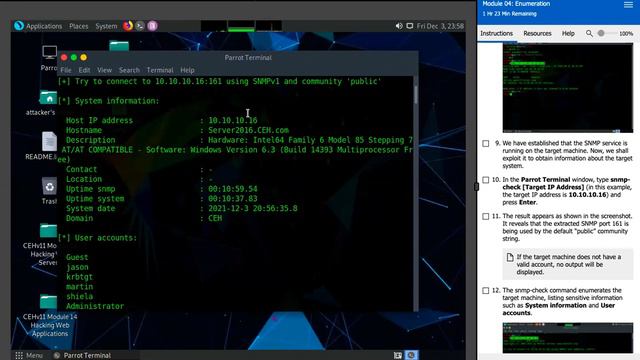Check the step 12 checkbox
The image size is (640, 360).
(486, 291)
